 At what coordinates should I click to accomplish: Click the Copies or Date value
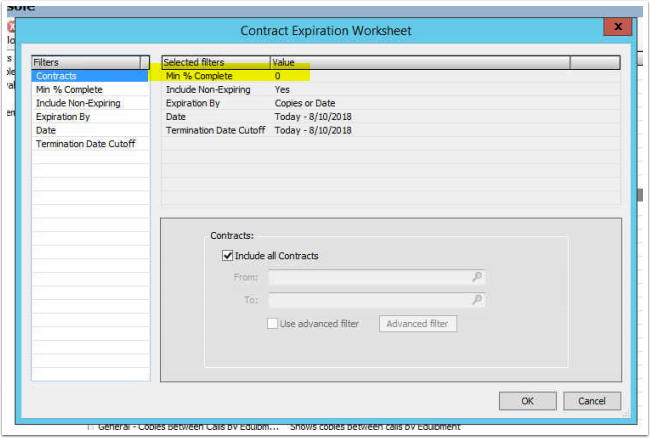(305, 103)
